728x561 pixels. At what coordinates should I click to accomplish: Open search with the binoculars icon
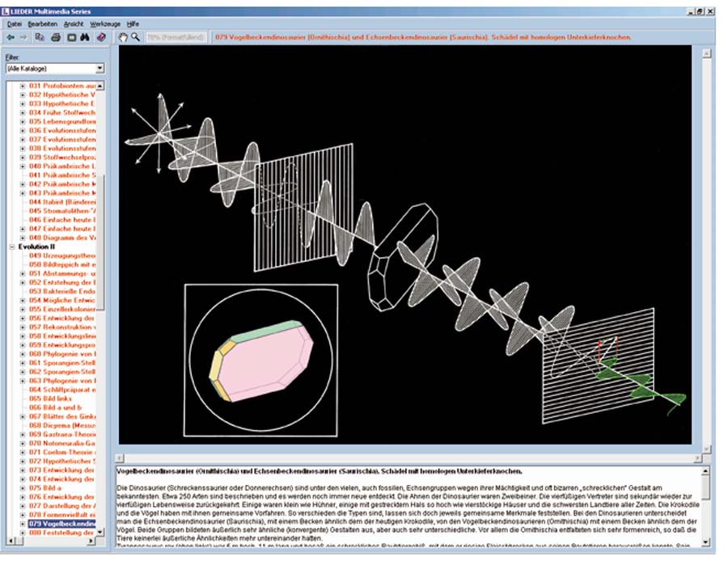point(85,37)
